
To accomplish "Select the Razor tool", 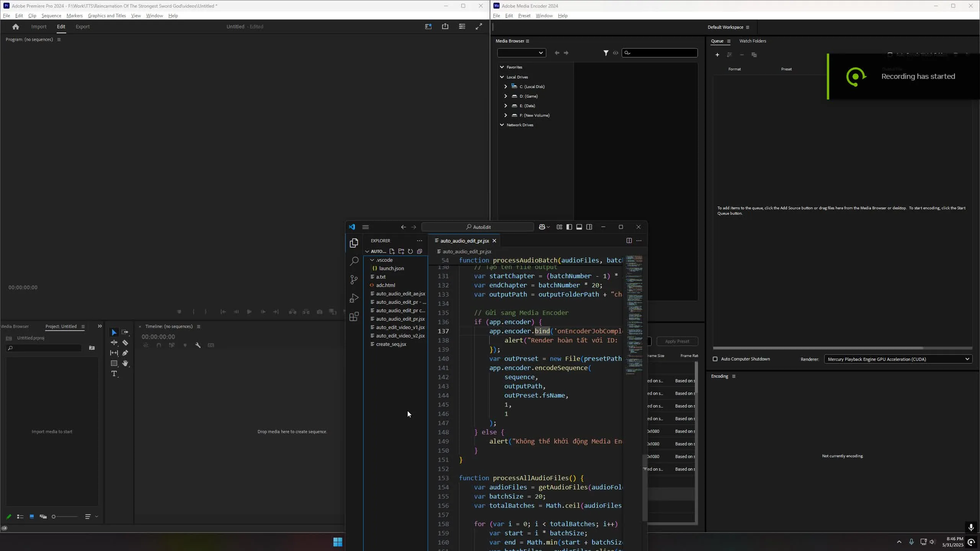I will pos(125,343).
